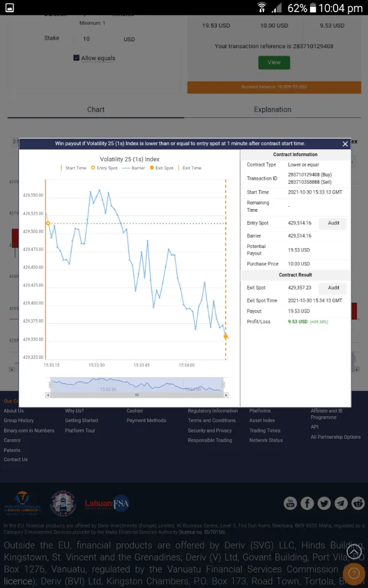Click the Audit button for Entry Spot
This screenshot has width=368, height=588.
pos(333,223)
